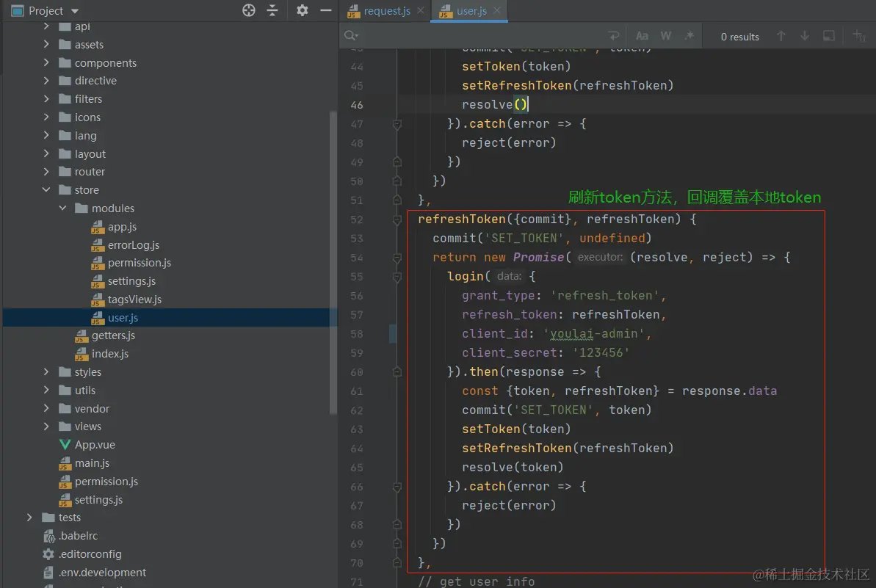This screenshot has width=876, height=588.
Task: Toggle Match Case in search bar
Action: coord(642,36)
